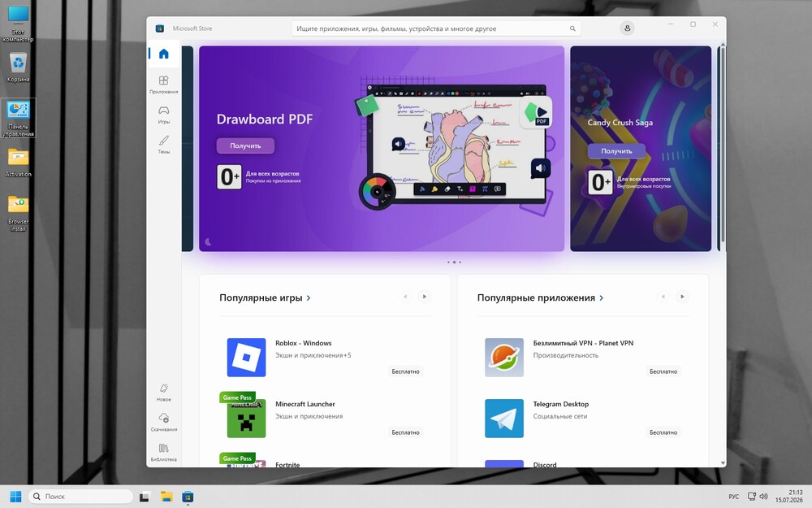
Task: Select Activation folder on desktop
Action: coord(18,163)
